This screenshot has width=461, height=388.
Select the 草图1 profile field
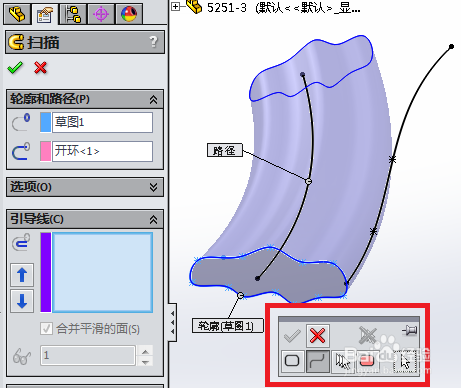click(x=102, y=122)
